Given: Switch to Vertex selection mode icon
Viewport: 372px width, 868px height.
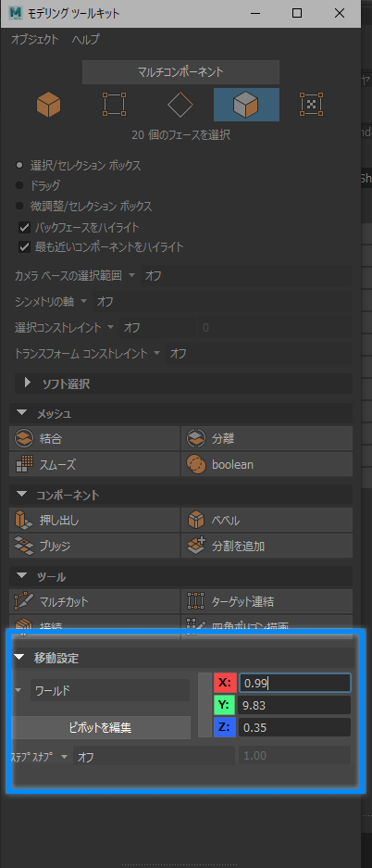Looking at the screenshot, I should pyautogui.click(x=115, y=105).
